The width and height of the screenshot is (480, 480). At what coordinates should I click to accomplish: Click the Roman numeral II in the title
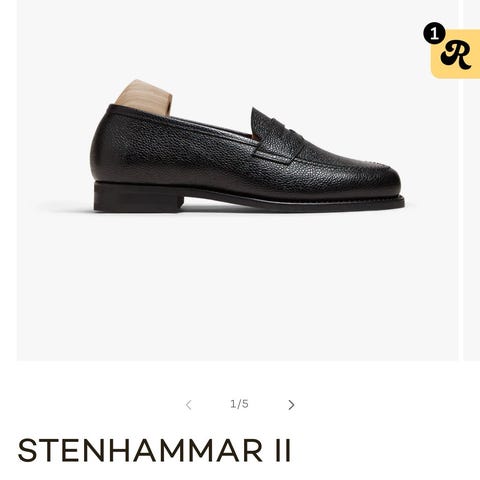[283, 450]
